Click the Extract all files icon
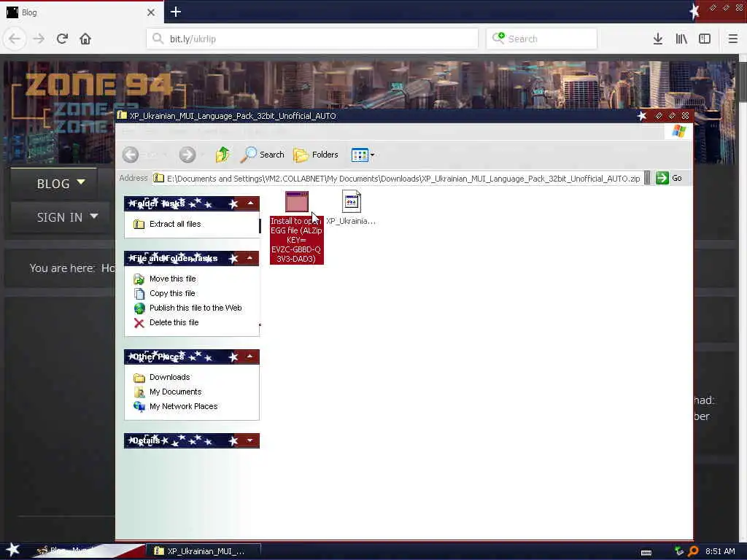The width and height of the screenshot is (747, 560). point(139,224)
